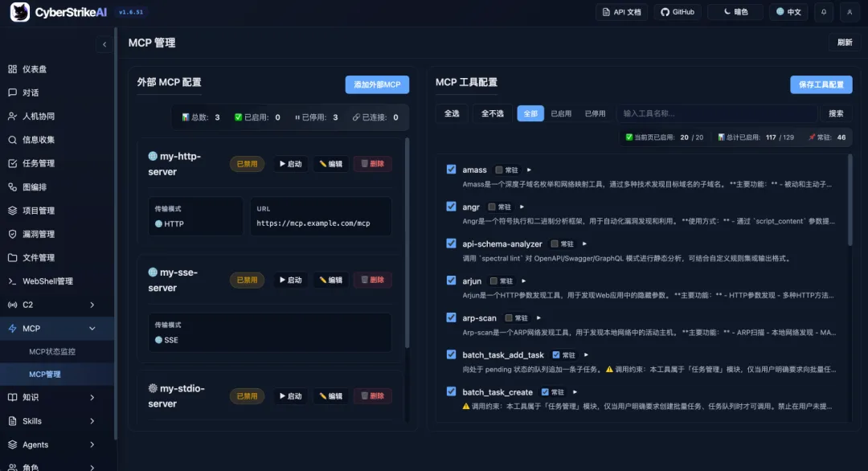
Task: Open the user profile icon
Action: [x=850, y=11]
